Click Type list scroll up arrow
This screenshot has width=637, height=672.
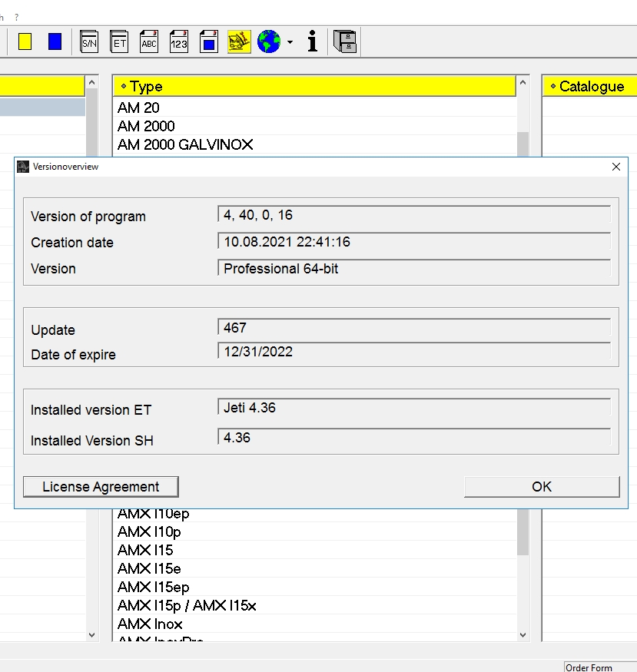point(523,82)
